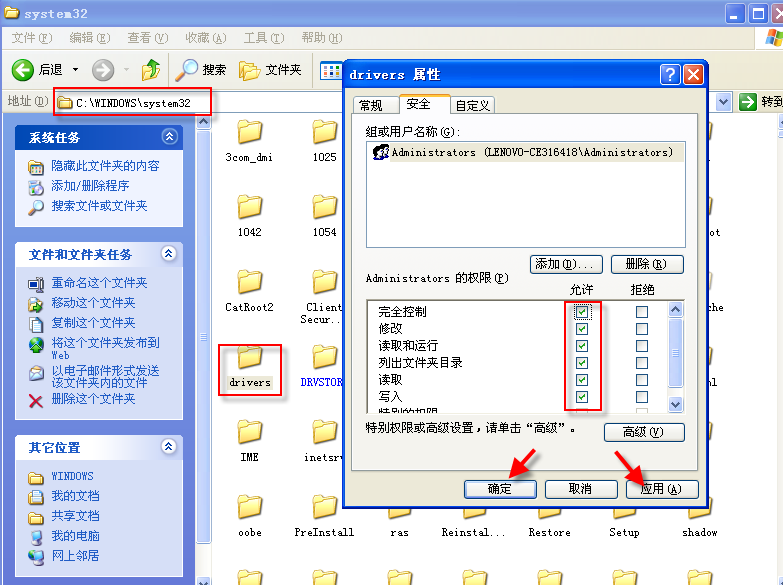Select the shadow folder
The width and height of the screenshot is (783, 585).
(700, 523)
